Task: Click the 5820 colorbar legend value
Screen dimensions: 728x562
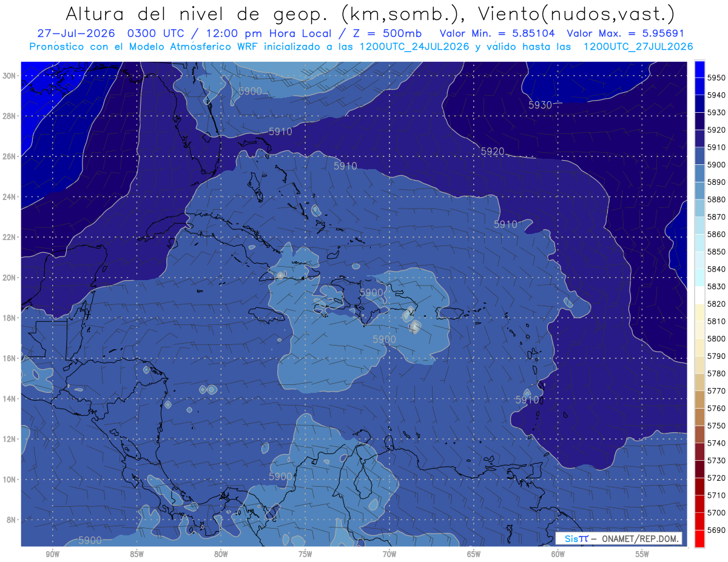Action: tap(716, 304)
